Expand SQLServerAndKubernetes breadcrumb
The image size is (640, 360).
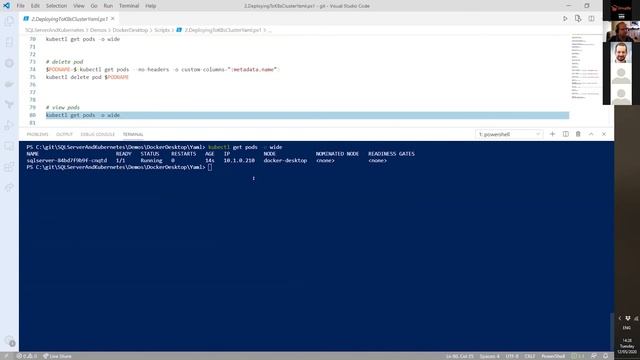(54, 30)
